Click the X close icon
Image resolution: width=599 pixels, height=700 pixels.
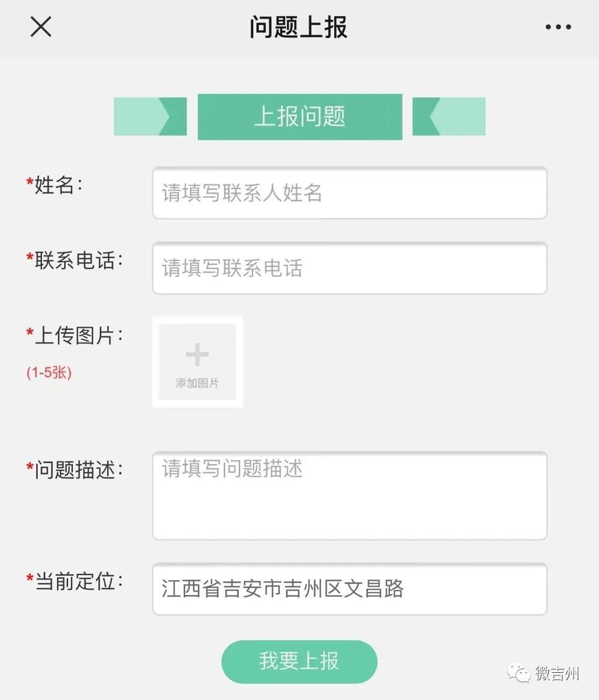40,27
